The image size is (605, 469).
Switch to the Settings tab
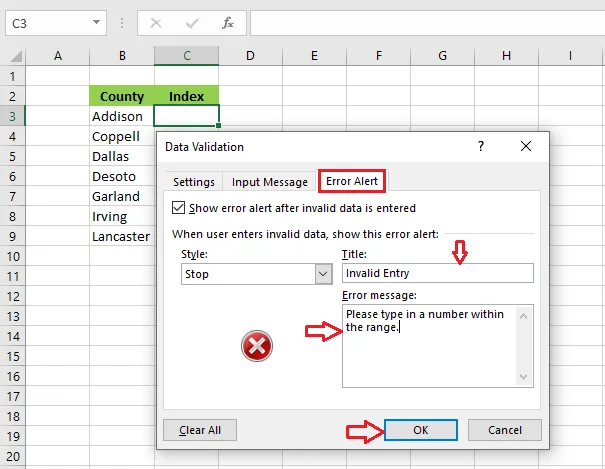click(x=194, y=182)
